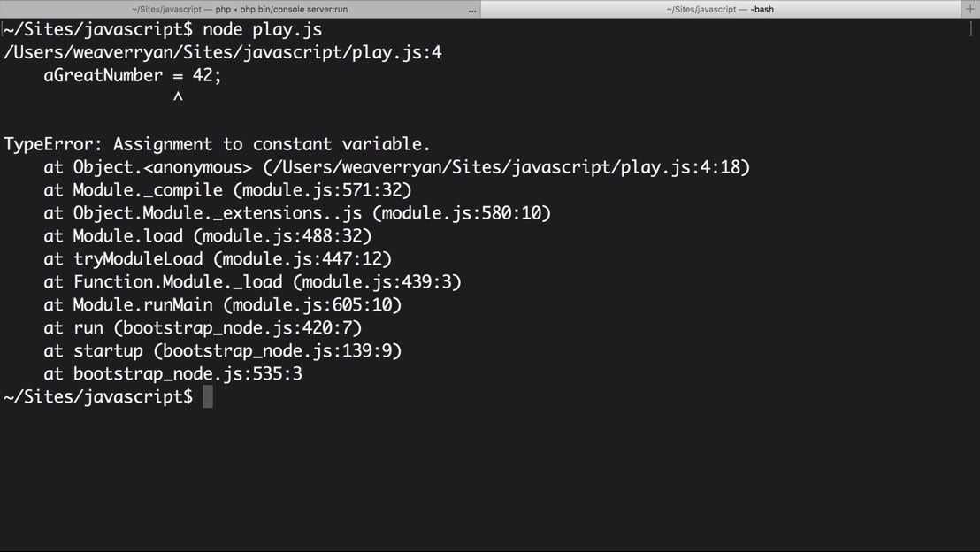Click the 'at Module._compile' stack line
Image resolution: width=980 pixels, height=552 pixels.
[227, 190]
